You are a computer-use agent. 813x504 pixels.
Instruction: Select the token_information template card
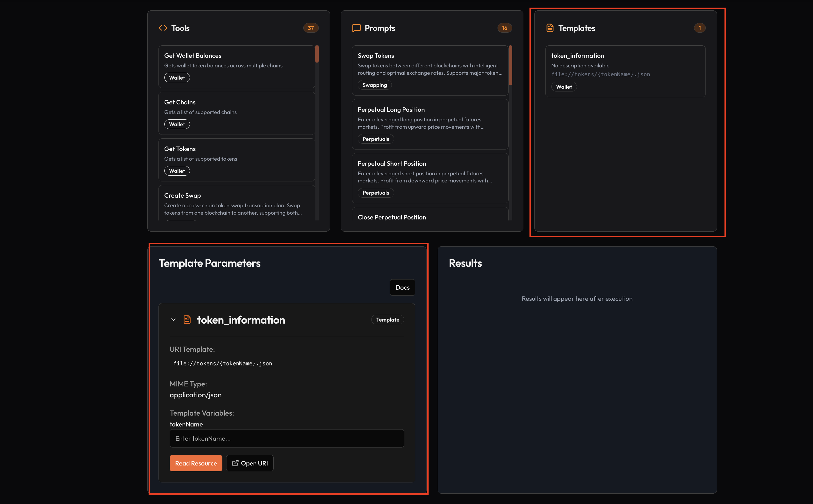click(625, 71)
